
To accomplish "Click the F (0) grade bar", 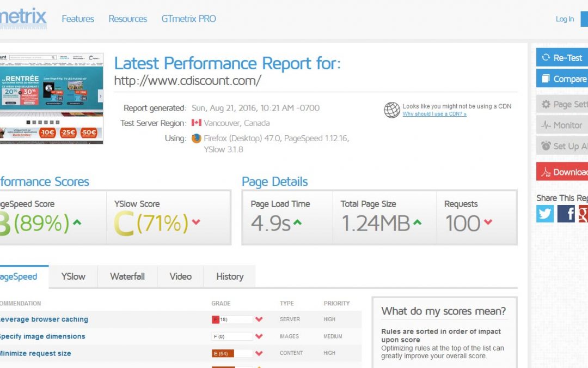I will pyautogui.click(x=232, y=336).
